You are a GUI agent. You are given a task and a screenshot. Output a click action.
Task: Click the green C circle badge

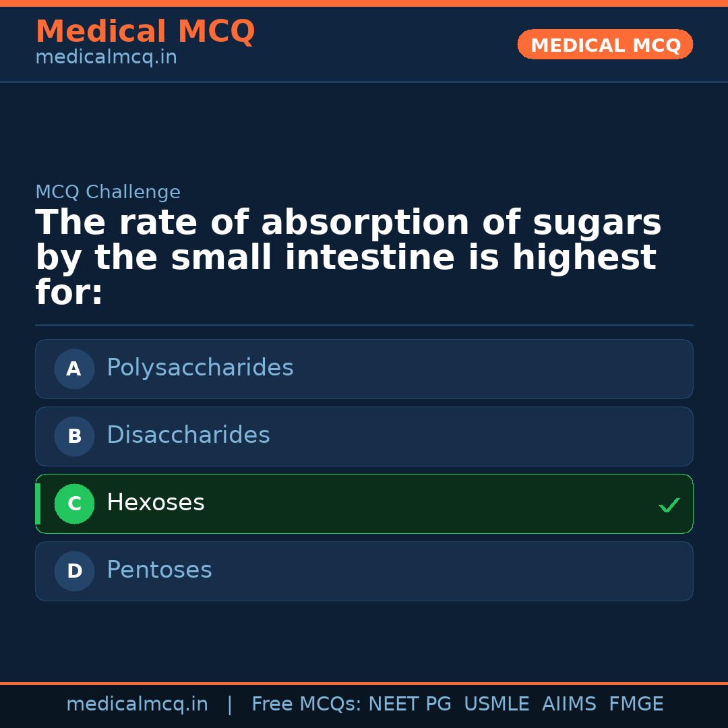pyautogui.click(x=74, y=504)
